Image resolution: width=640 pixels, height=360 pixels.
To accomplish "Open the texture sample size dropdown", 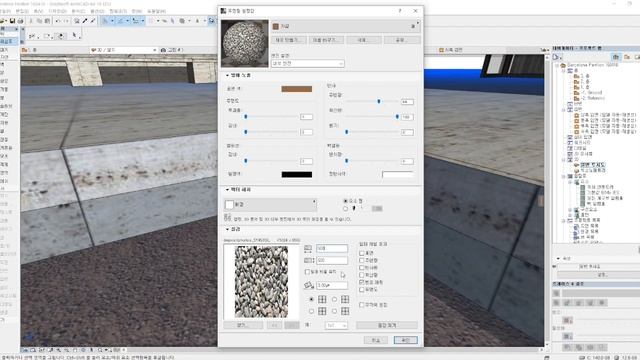I will 336,325.
